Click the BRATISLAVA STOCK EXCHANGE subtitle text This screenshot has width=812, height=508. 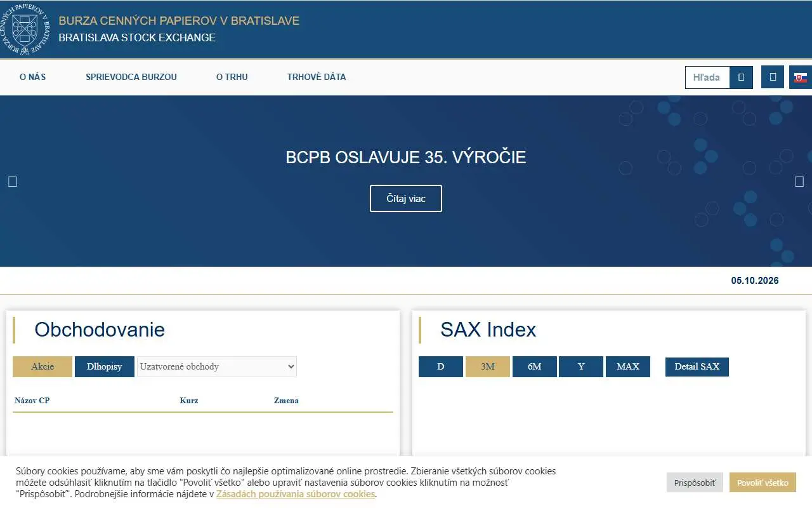click(x=137, y=37)
